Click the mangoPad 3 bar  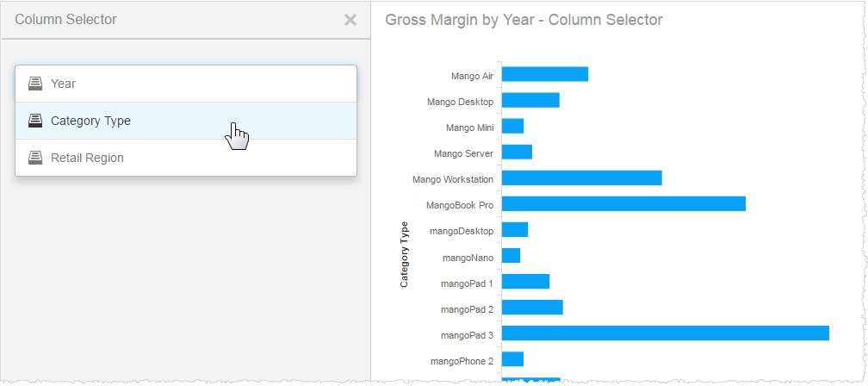click(665, 333)
